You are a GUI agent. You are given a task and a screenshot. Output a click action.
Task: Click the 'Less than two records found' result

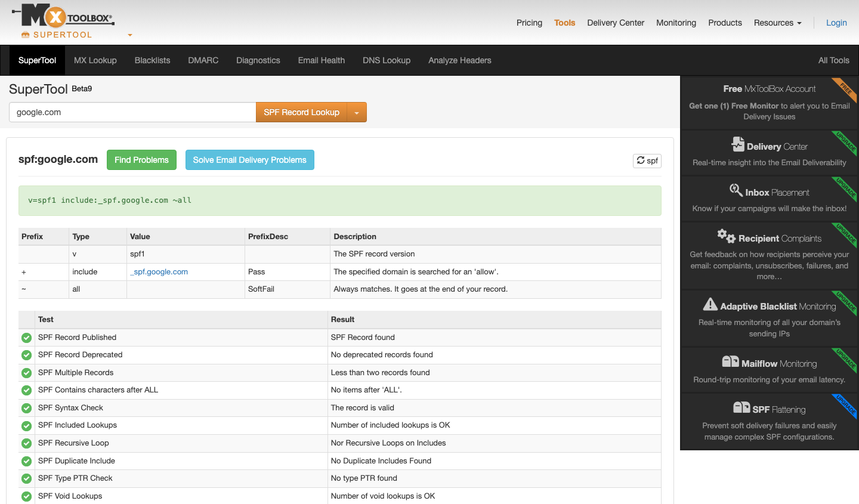click(x=380, y=373)
